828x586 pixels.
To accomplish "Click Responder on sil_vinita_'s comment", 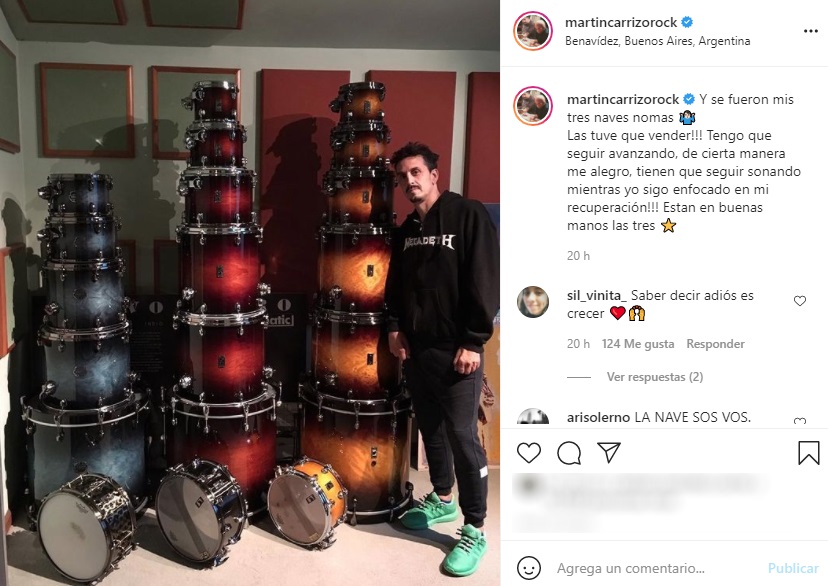I will (x=716, y=344).
